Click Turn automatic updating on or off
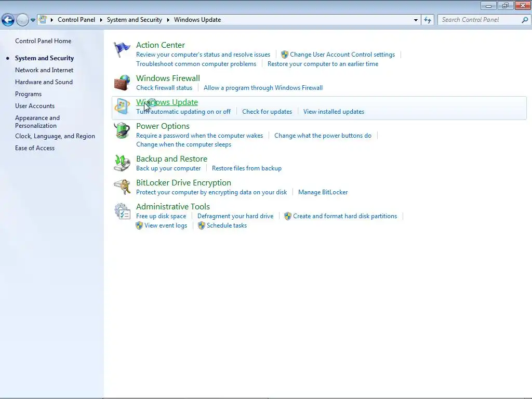Image resolution: width=532 pixels, height=399 pixels. (x=183, y=112)
